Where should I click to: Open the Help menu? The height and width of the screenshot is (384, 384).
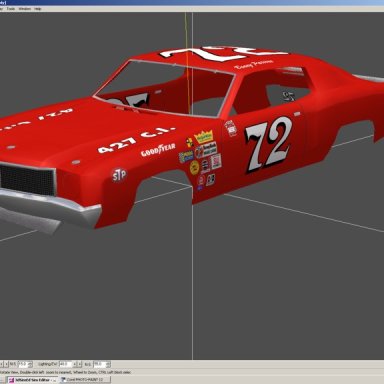tap(38, 9)
